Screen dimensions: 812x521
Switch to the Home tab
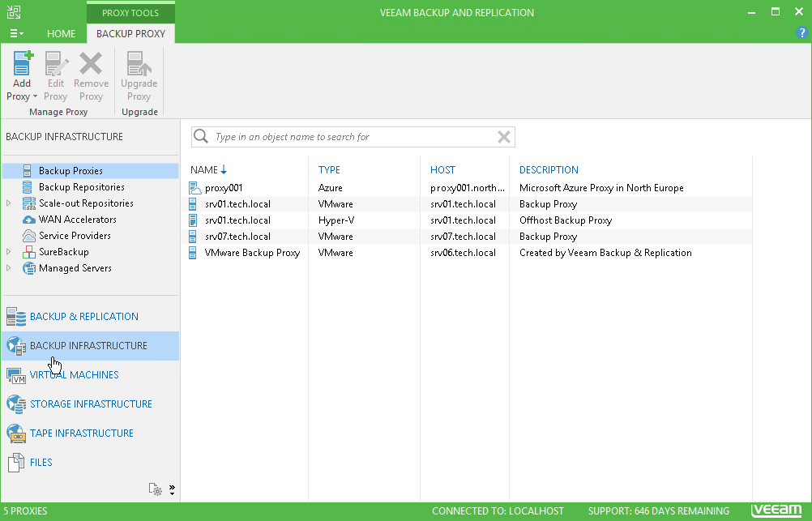click(61, 34)
